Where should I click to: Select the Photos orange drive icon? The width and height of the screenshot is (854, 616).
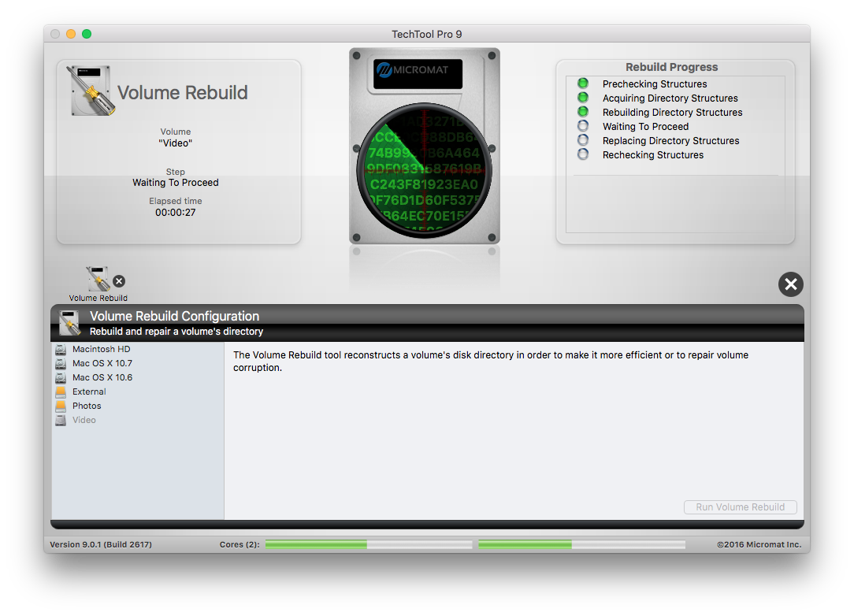(x=61, y=406)
